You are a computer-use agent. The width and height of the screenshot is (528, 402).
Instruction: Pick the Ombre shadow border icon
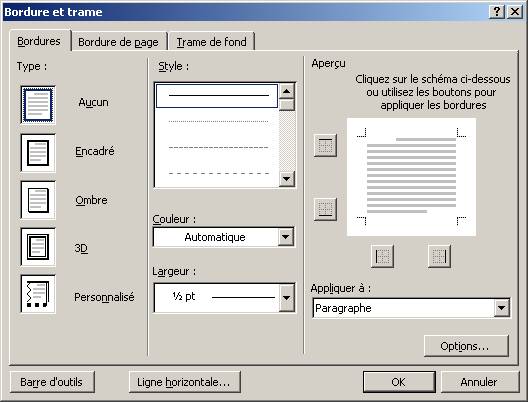point(38,200)
